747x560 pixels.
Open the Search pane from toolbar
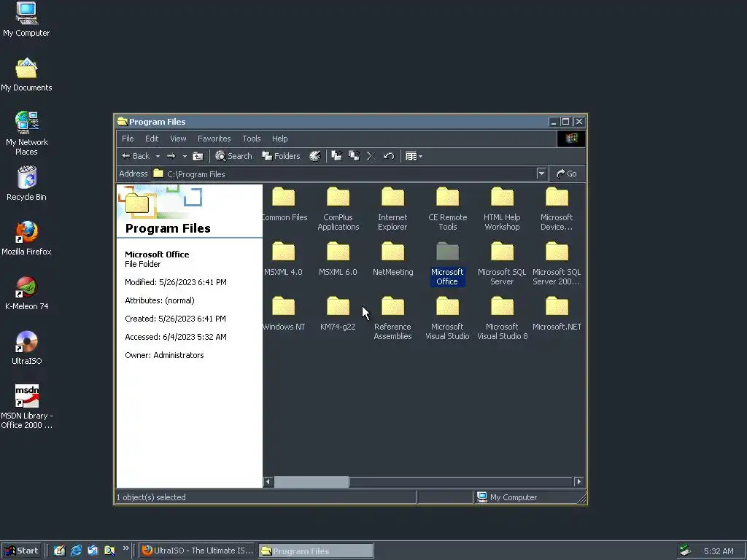coord(233,156)
